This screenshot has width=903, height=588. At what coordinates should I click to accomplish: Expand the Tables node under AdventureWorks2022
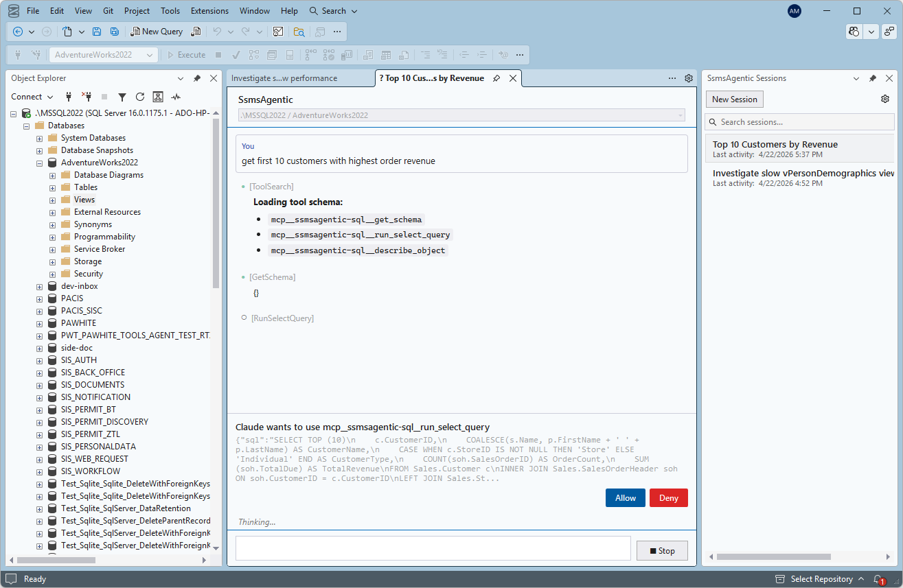[x=52, y=187]
